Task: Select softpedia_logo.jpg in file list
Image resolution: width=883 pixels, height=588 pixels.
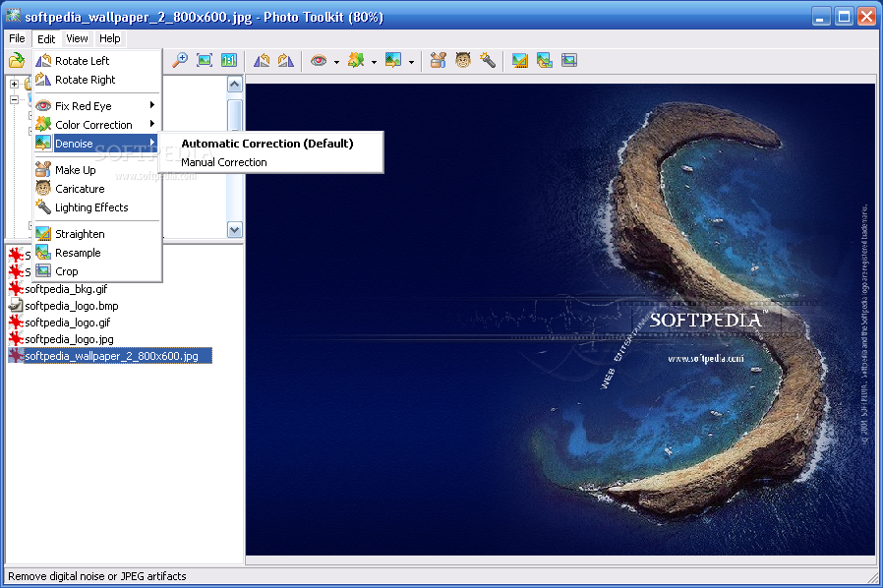Action: (x=69, y=339)
